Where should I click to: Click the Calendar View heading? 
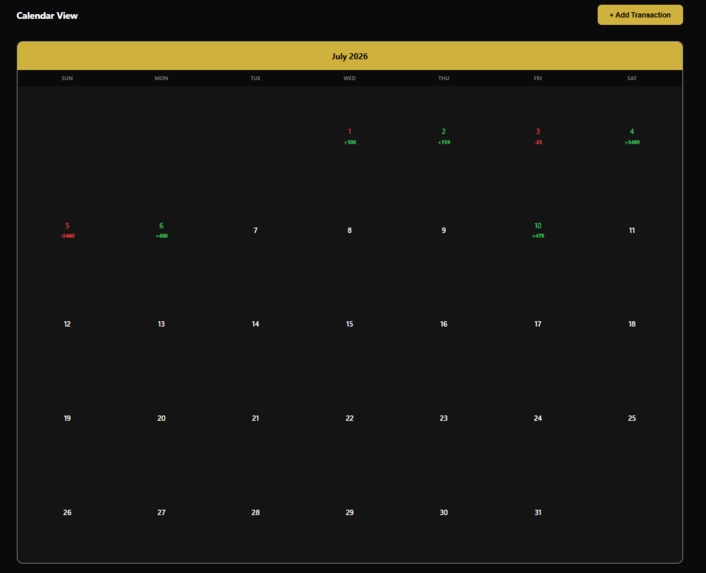point(47,15)
